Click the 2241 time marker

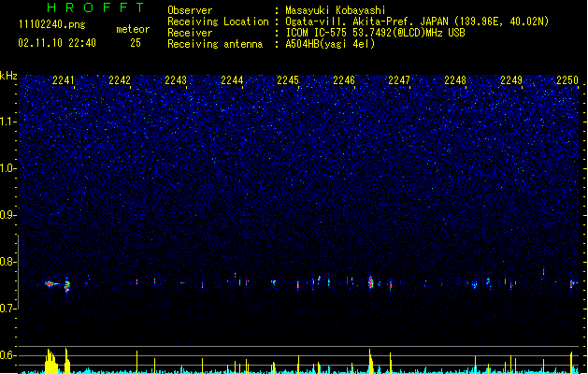64,80
